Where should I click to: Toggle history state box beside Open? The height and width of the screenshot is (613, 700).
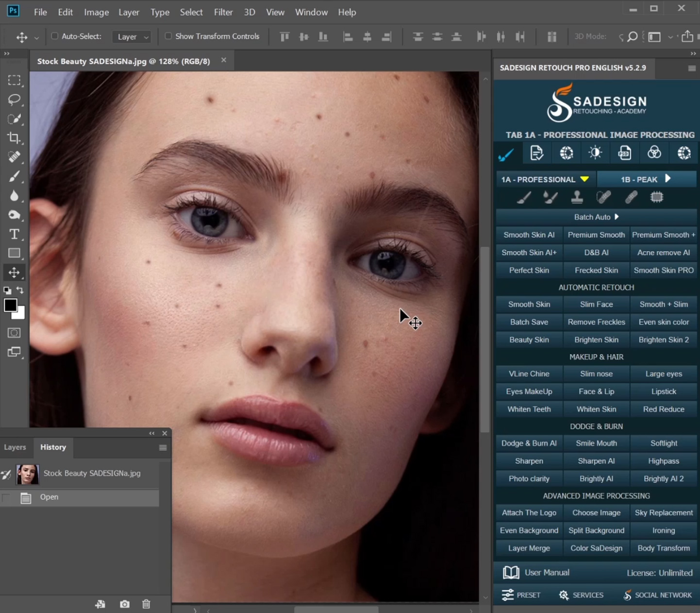[6, 497]
